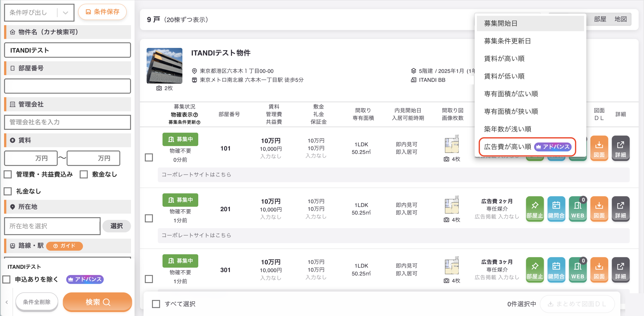Click the 検索 search button

[x=97, y=302]
